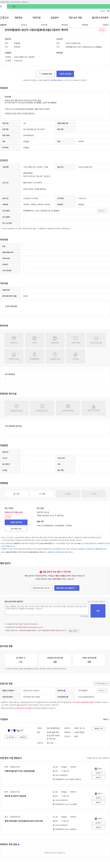Click 고용24 입사지원 under 접수 마감일

click(16, 522)
